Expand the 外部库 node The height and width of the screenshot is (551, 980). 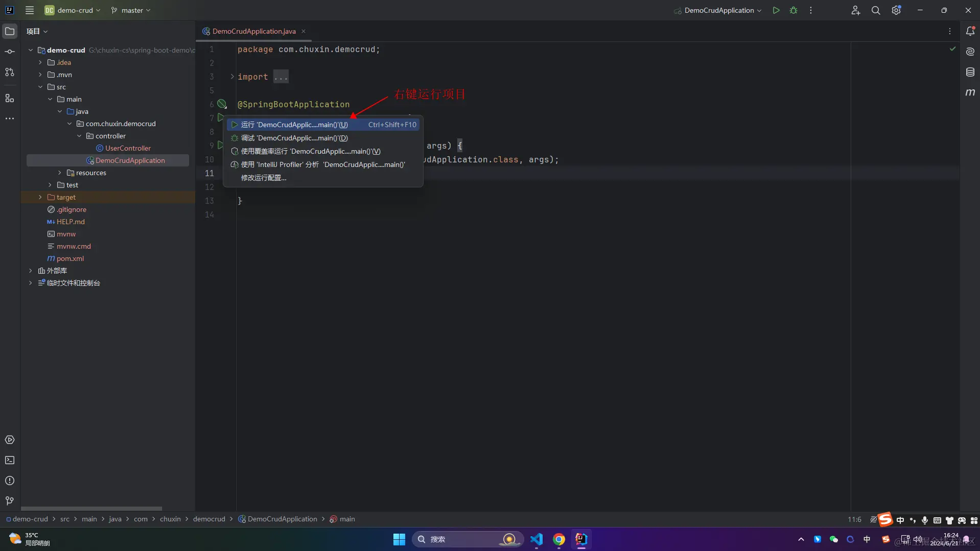(31, 271)
